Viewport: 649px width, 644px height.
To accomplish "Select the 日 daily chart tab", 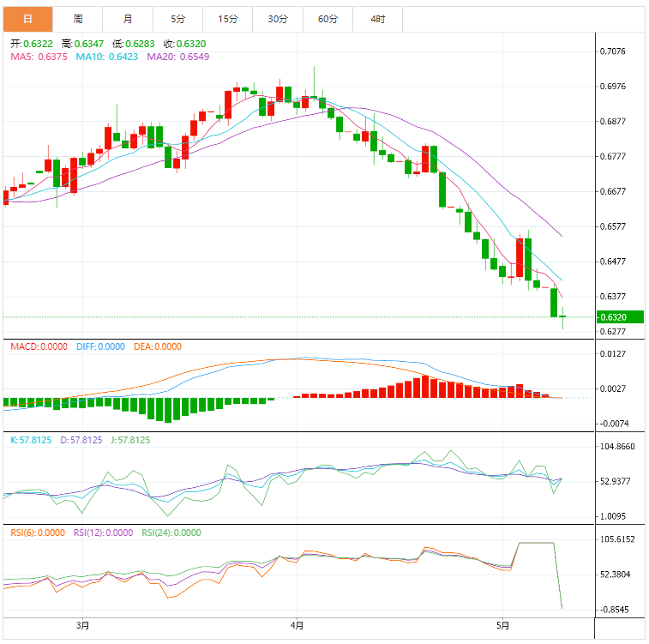I will (x=27, y=19).
